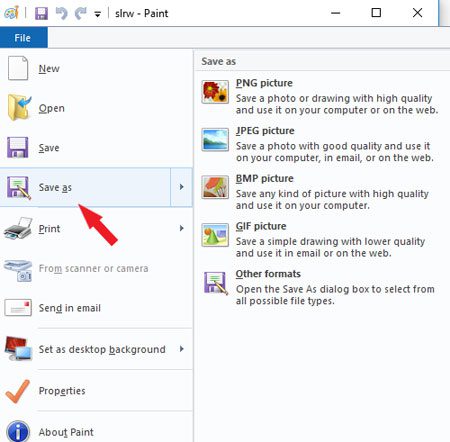
Task: Open the File tab
Action: pos(23,38)
